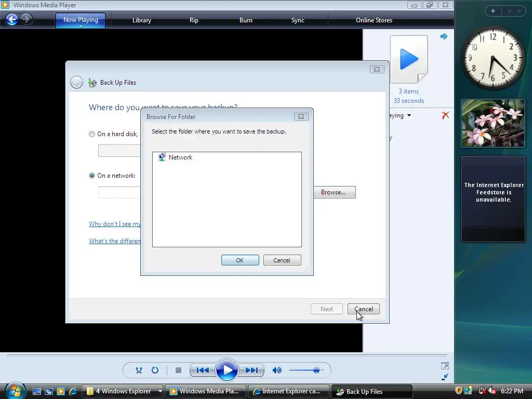
Task: Open the Sync tab
Action: [x=298, y=20]
